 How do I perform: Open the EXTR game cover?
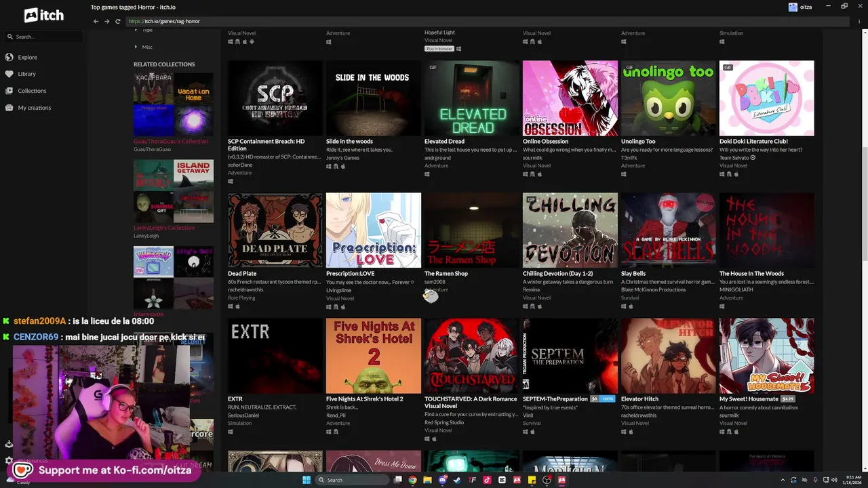click(275, 356)
